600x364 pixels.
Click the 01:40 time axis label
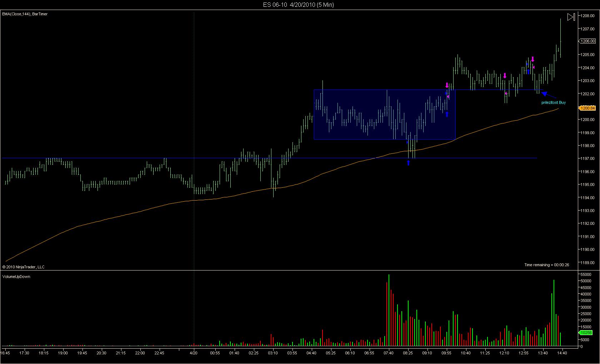pyautogui.click(x=234, y=353)
